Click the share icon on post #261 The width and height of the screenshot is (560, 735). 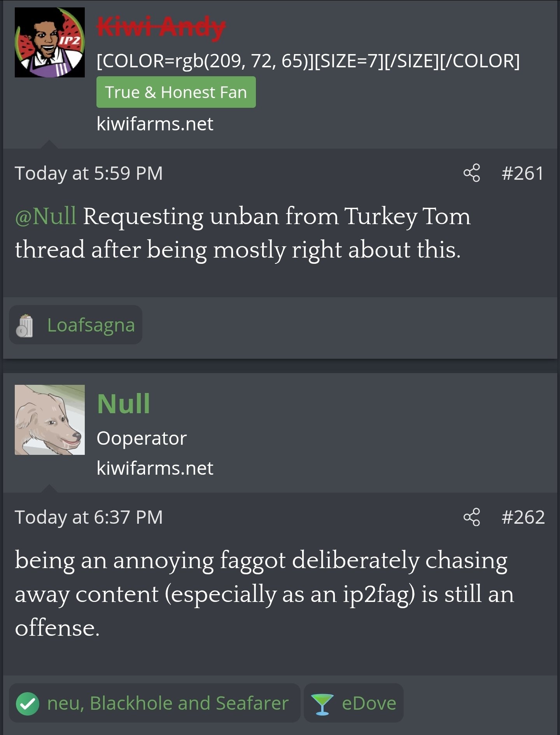[471, 173]
